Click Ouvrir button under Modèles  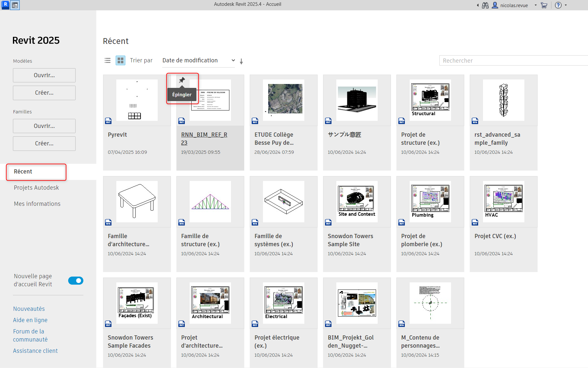click(44, 75)
